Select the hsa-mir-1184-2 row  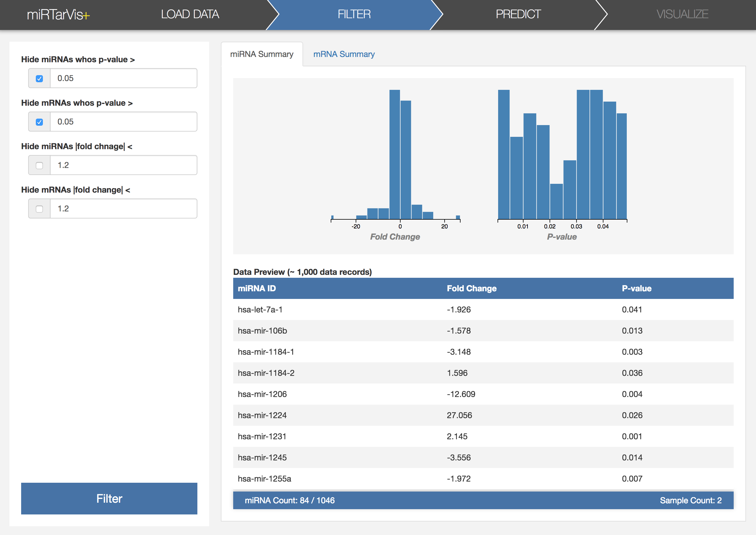tap(483, 373)
